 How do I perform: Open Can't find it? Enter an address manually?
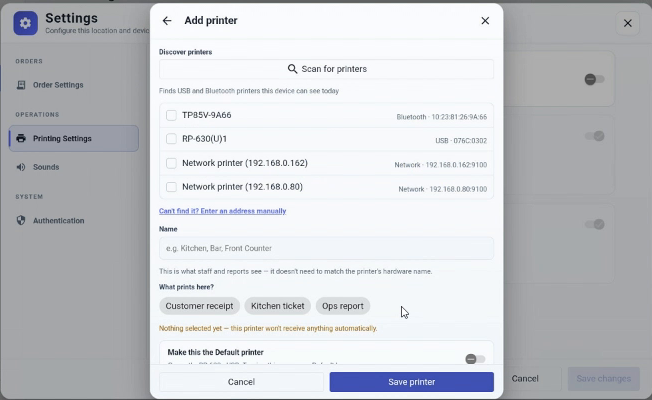tap(222, 211)
